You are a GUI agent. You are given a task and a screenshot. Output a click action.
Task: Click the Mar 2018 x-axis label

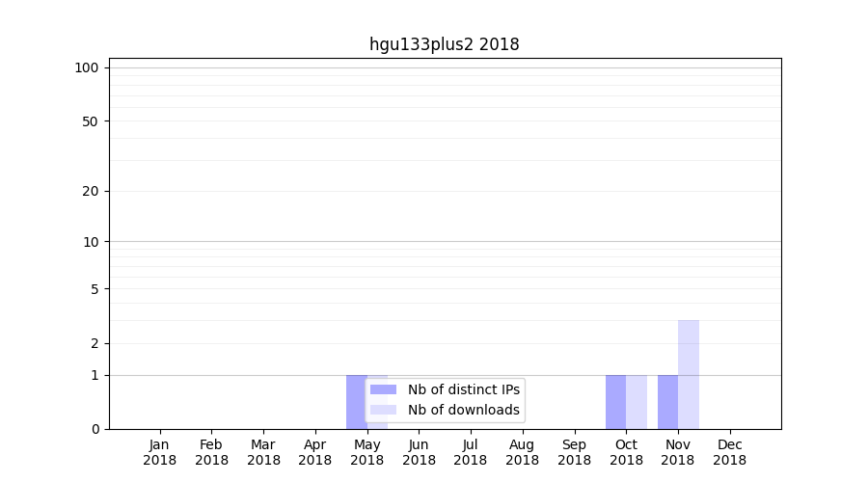tap(263, 452)
